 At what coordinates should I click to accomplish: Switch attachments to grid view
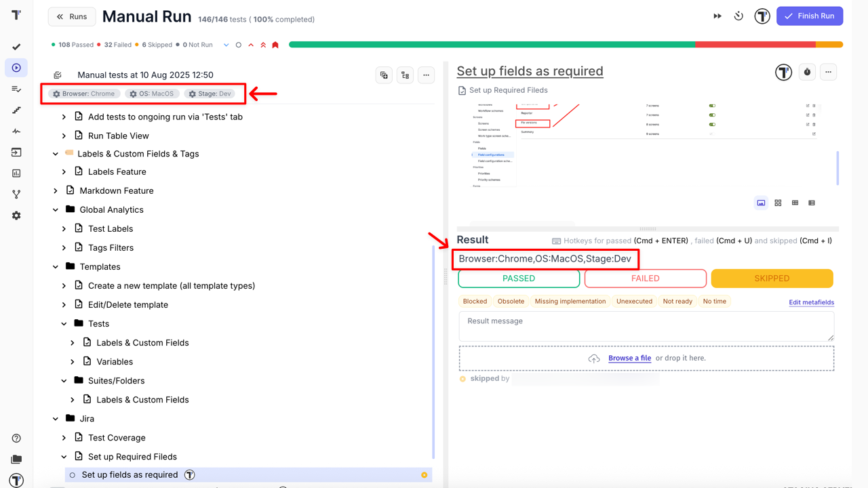point(777,202)
